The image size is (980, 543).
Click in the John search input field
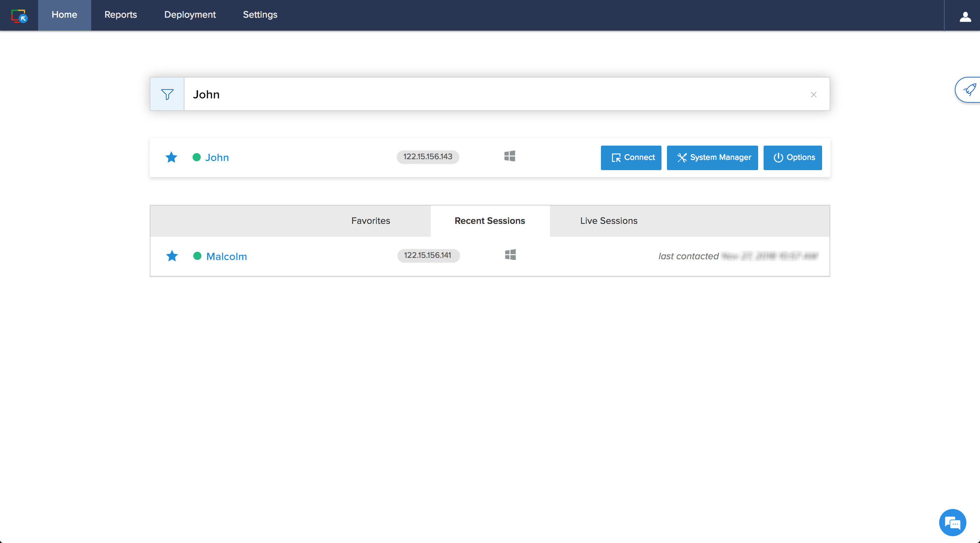pos(494,94)
